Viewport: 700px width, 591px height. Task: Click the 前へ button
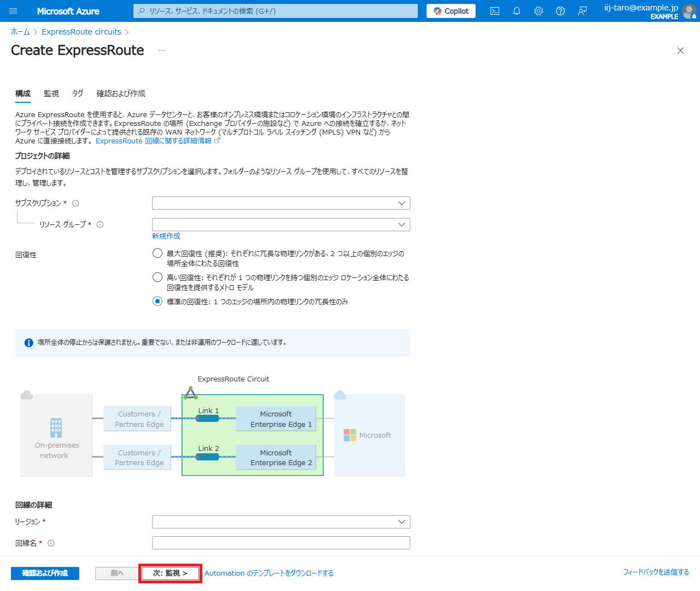point(117,573)
